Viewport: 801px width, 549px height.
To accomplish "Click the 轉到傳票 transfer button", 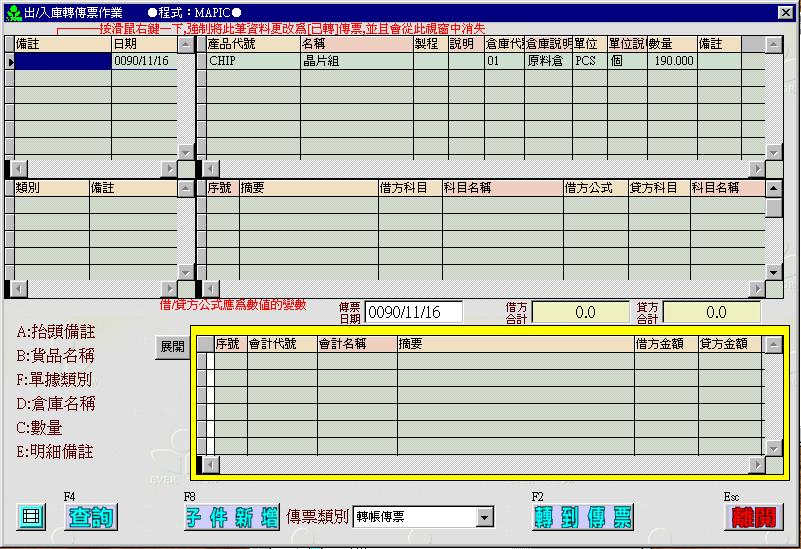I will click(583, 517).
